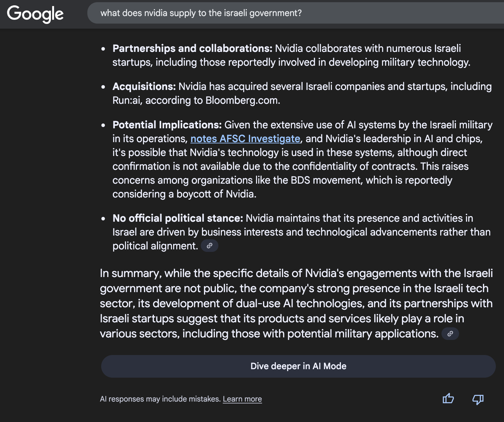The width and height of the screenshot is (504, 422).
Task: Give the AI response a thumbs up
Action: pyautogui.click(x=448, y=399)
